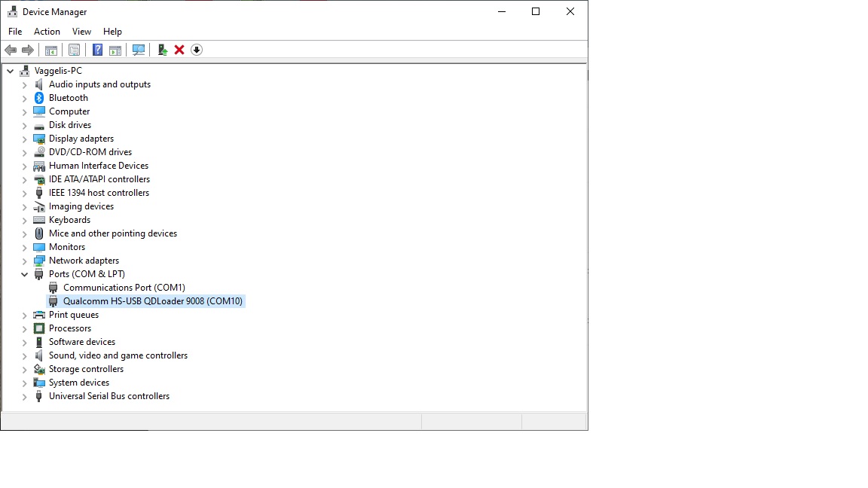Click the Processors chip icon
The height and width of the screenshot is (488, 868).
coord(38,328)
